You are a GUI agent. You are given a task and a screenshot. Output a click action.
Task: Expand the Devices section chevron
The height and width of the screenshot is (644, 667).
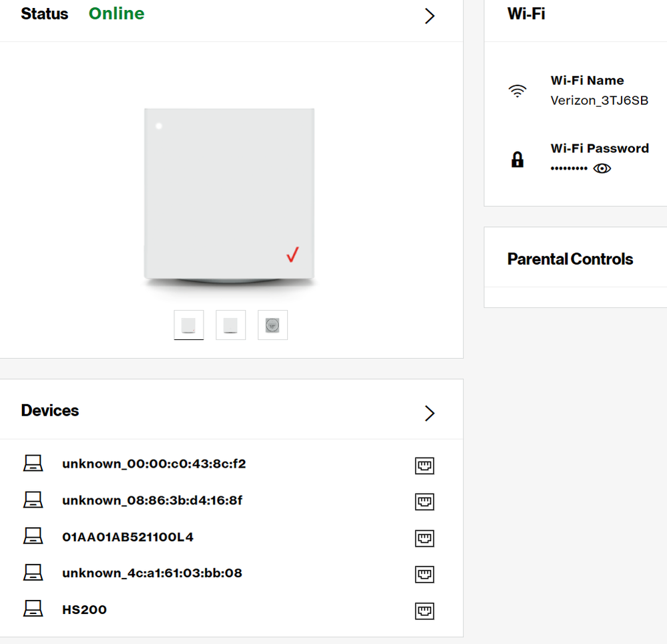[429, 413]
